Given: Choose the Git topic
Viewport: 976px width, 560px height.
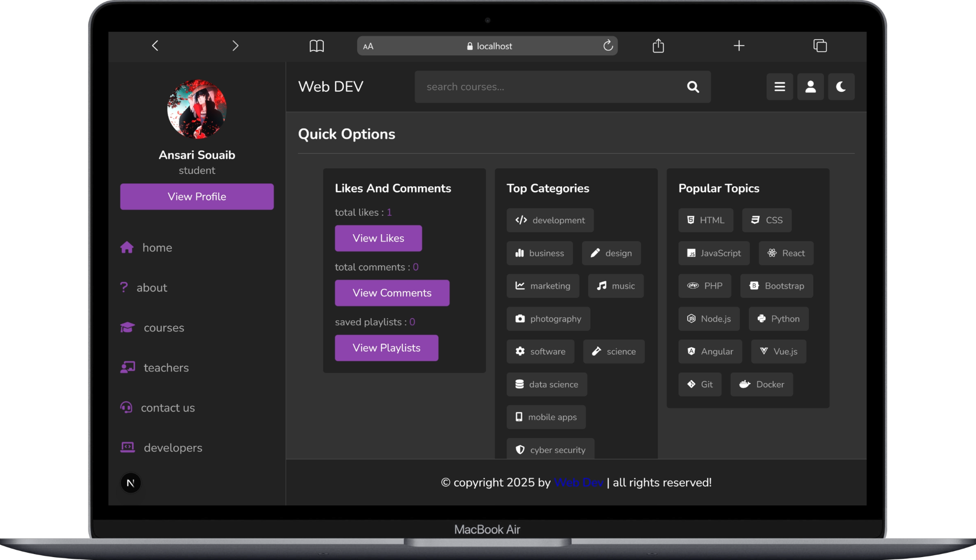Looking at the screenshot, I should pos(700,384).
